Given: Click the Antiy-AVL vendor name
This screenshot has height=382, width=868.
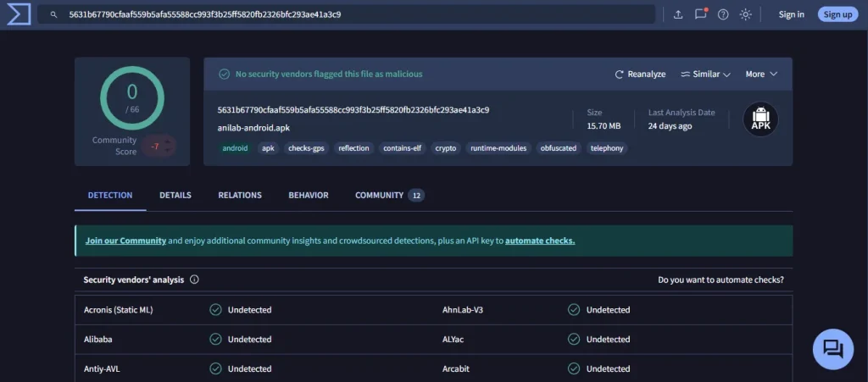Looking at the screenshot, I should coord(102,368).
